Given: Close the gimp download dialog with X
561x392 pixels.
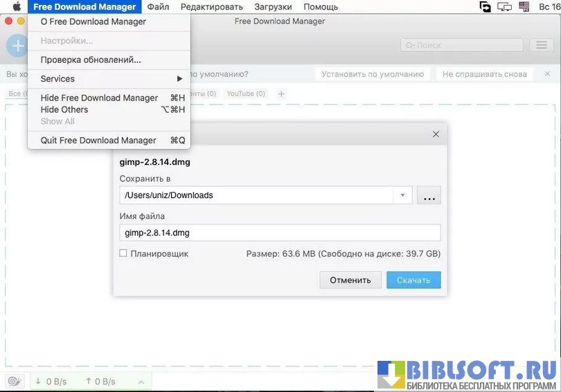Looking at the screenshot, I should click(436, 134).
